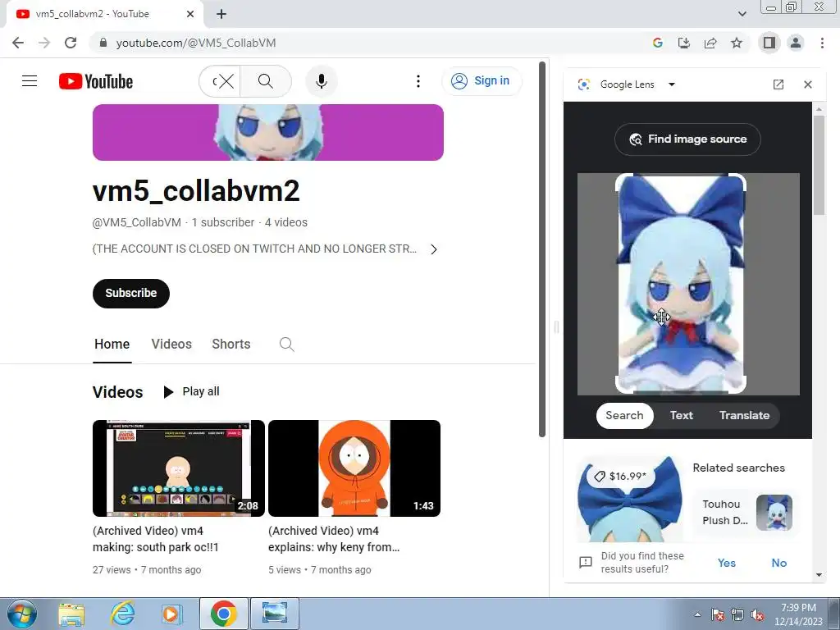Open Google Lens panel dropdown arrow

pyautogui.click(x=671, y=84)
